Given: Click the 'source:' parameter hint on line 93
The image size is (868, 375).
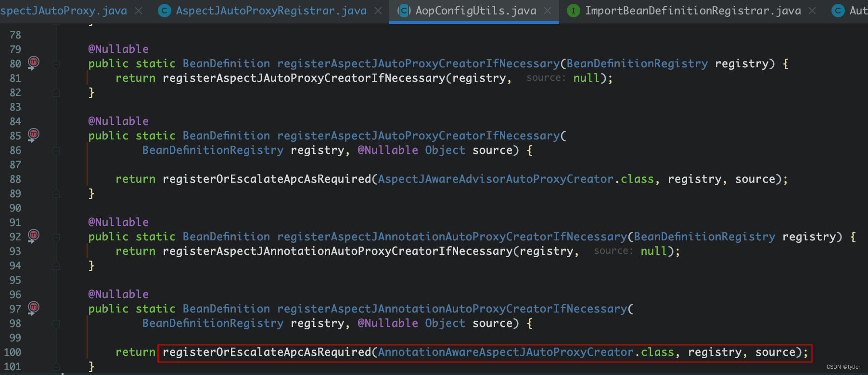Looking at the screenshot, I should (x=613, y=251).
